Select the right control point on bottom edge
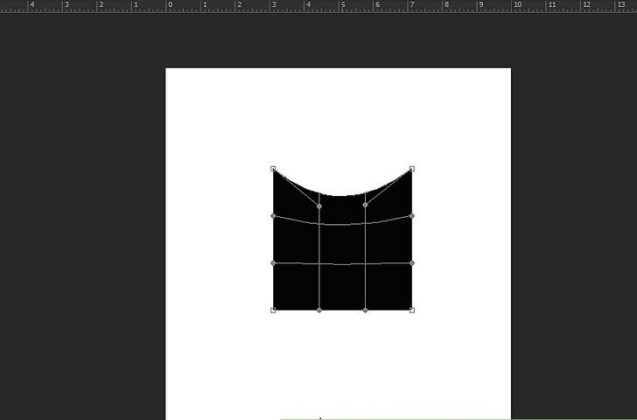The image size is (637, 420). click(x=365, y=310)
